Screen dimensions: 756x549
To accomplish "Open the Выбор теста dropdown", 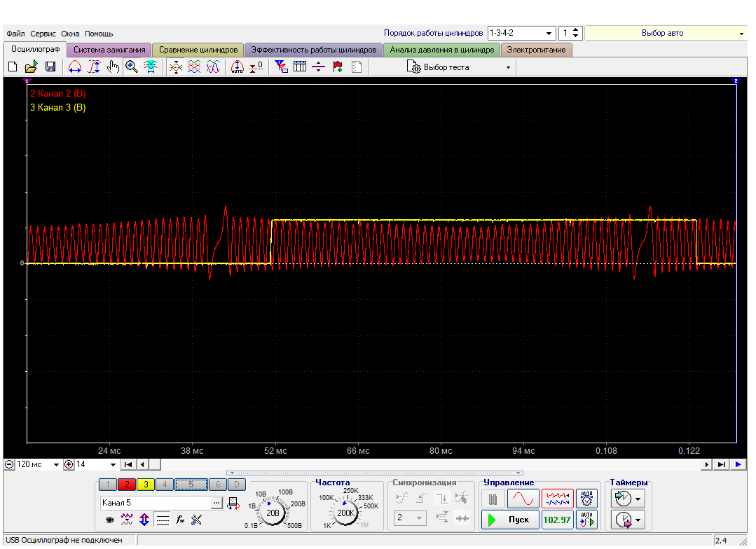I will pos(508,67).
